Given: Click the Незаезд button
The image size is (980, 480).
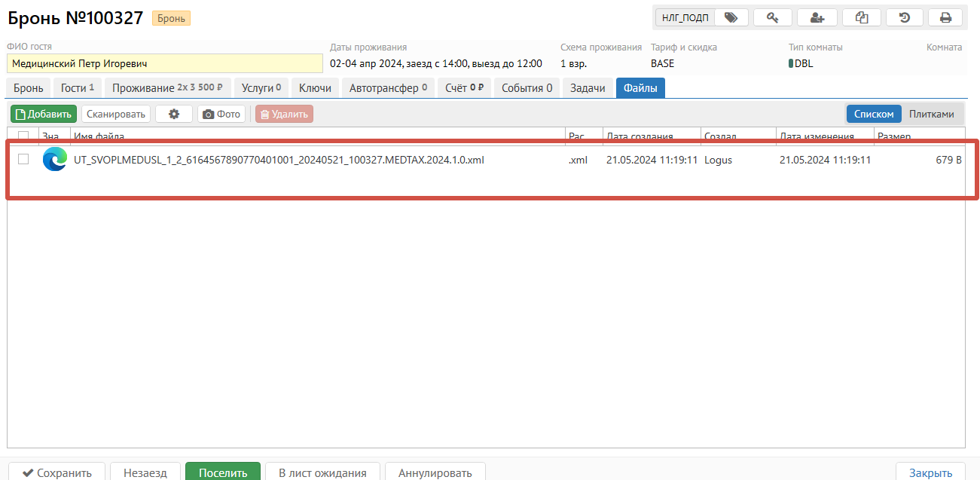Looking at the screenshot, I should 145,472.
